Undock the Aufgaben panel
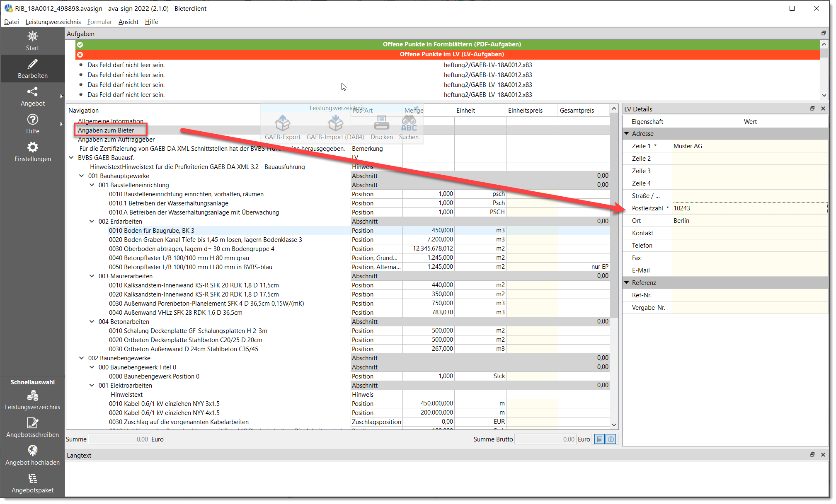The height and width of the screenshot is (504, 836). pos(823,34)
